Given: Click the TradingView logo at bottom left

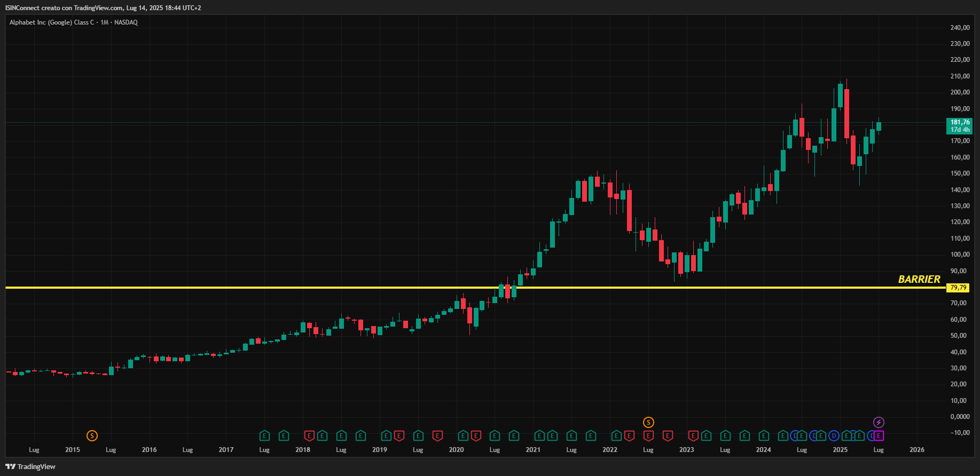Looking at the screenshot, I should click(30, 466).
